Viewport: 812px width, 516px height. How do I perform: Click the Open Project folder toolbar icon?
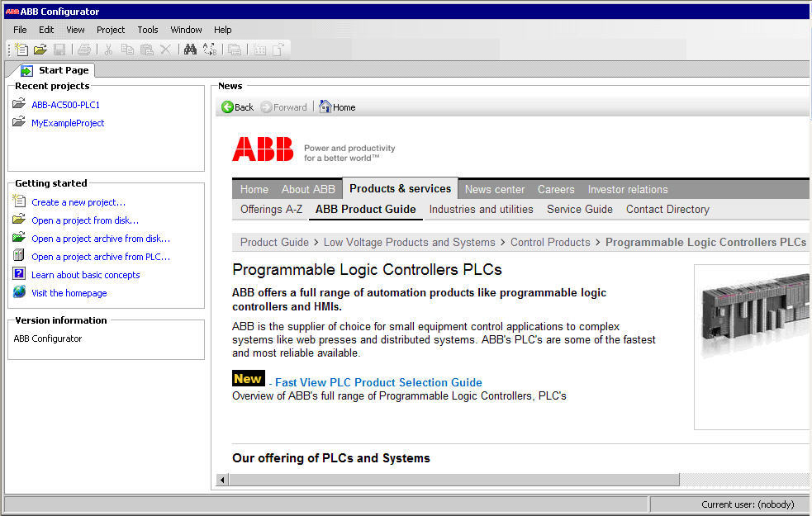click(40, 50)
